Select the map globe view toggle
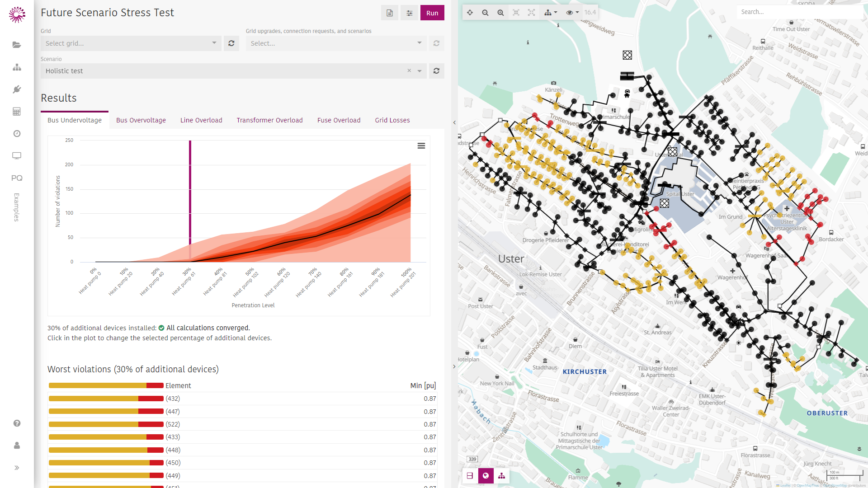Screen dimensions: 868x488 pos(486,476)
